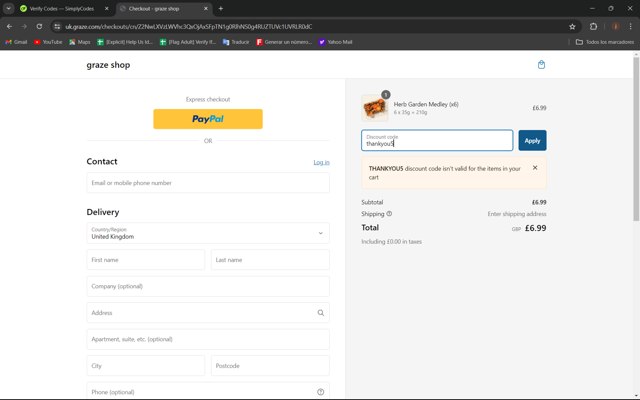This screenshot has width=640, height=400.
Task: Expand the Country/Region dropdown
Action: coord(208,233)
